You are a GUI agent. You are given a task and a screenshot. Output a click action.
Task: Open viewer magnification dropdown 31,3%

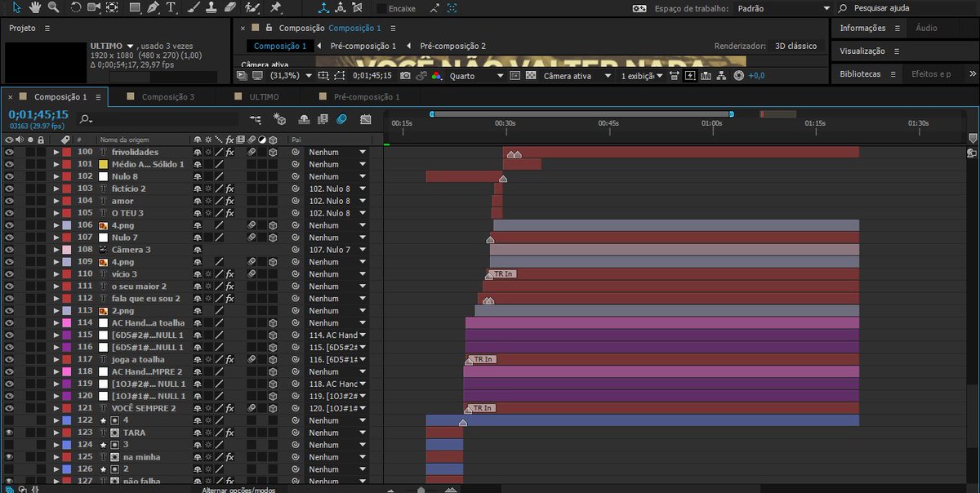pos(289,75)
